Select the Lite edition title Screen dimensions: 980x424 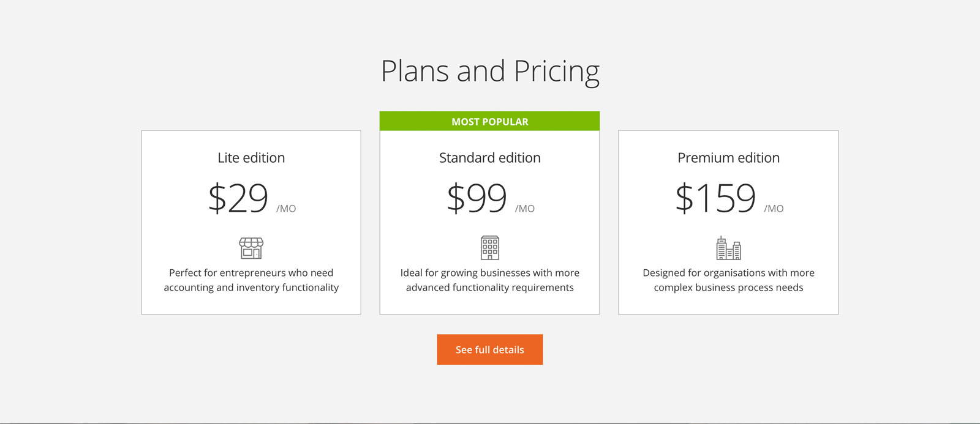tap(251, 158)
